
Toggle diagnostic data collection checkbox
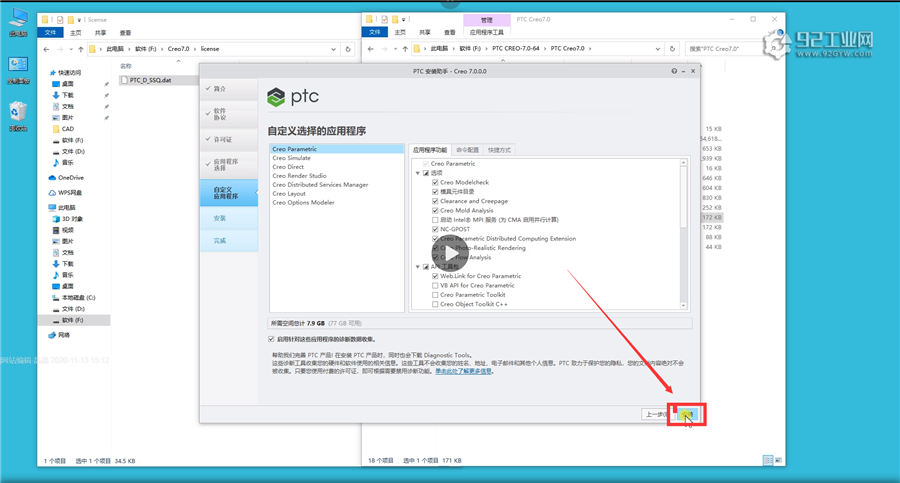coord(271,339)
